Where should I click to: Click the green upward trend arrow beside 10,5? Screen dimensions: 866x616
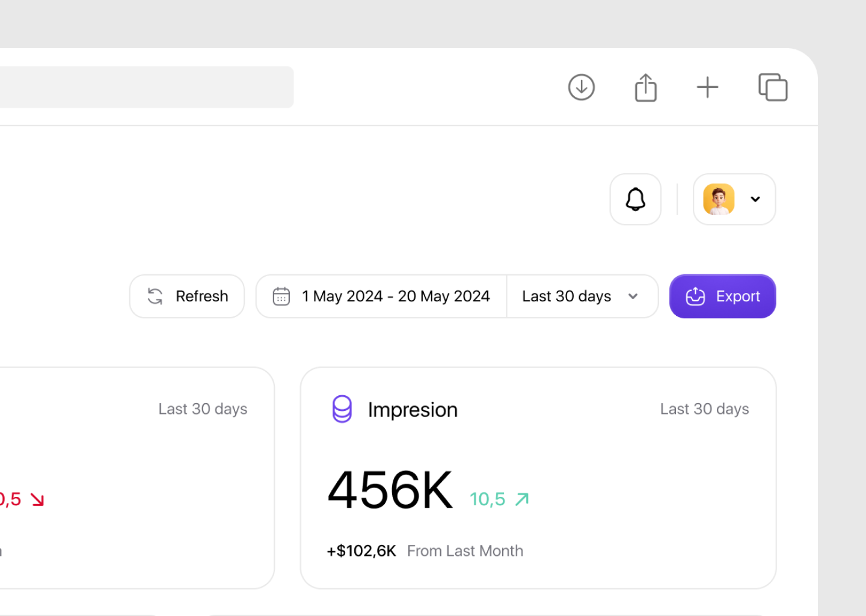coord(521,499)
